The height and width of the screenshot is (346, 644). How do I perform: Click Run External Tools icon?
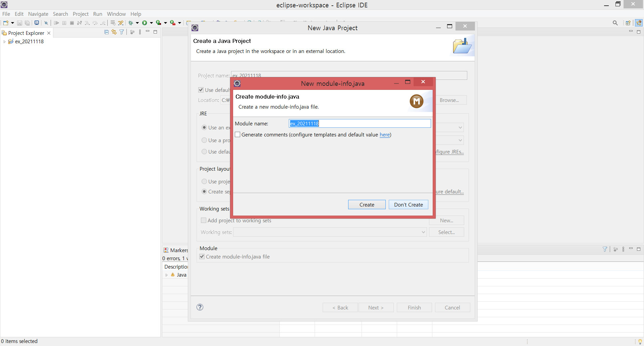pyautogui.click(x=173, y=23)
